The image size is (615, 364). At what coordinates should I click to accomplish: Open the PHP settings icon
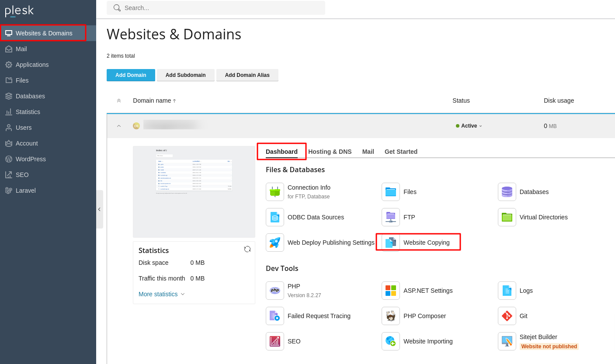(x=275, y=291)
